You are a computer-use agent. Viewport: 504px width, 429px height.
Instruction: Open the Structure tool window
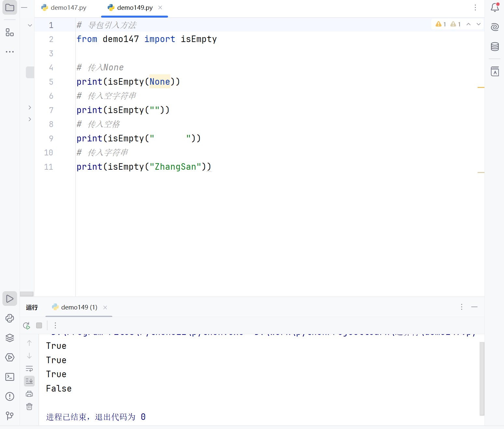[10, 32]
